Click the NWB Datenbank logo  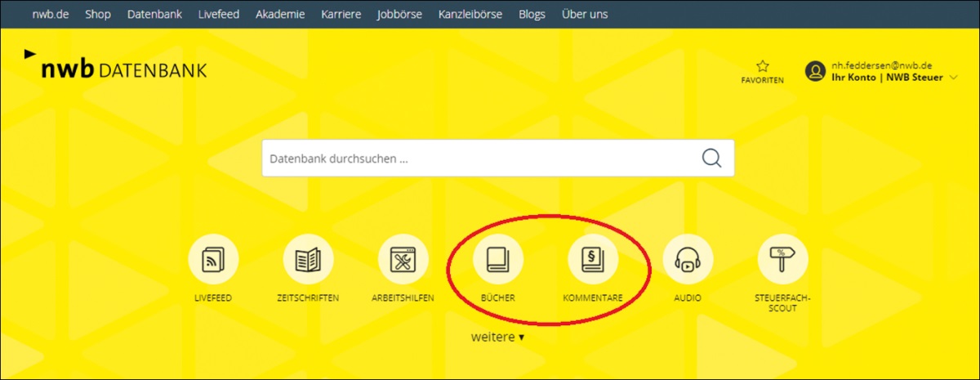tap(116, 69)
